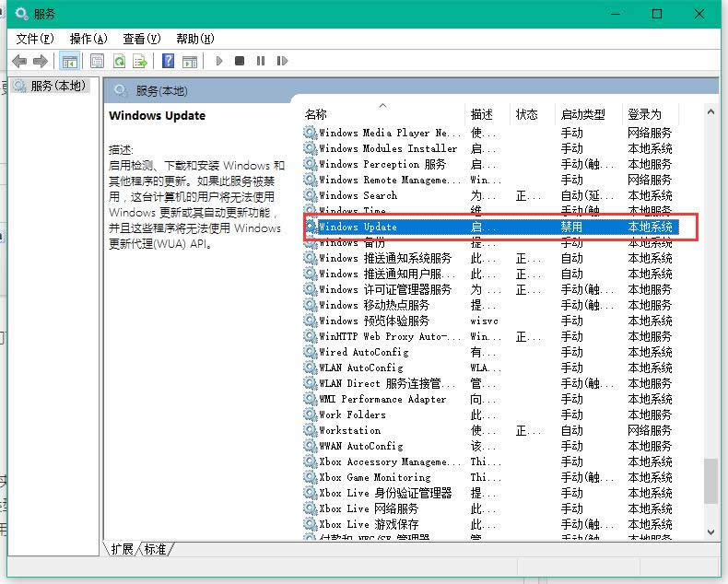
Task: Click the vertical scrollbar down arrow
Action: pos(710,532)
